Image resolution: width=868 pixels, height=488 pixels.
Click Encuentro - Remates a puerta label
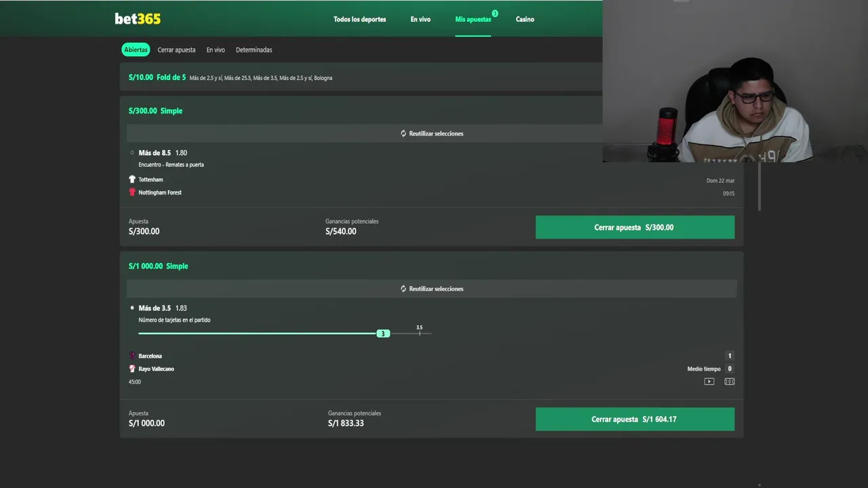(171, 165)
